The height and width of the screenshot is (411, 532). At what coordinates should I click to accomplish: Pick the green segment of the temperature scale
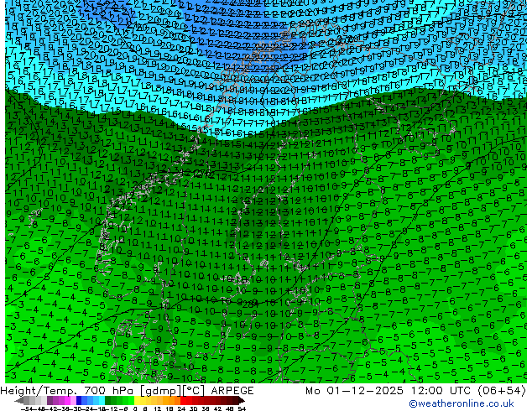point(119,400)
